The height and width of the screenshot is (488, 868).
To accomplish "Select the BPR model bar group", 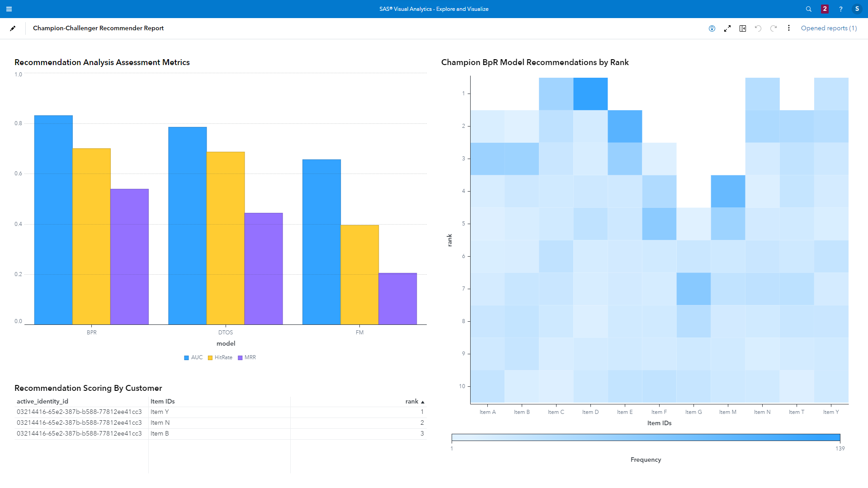I will click(91, 226).
